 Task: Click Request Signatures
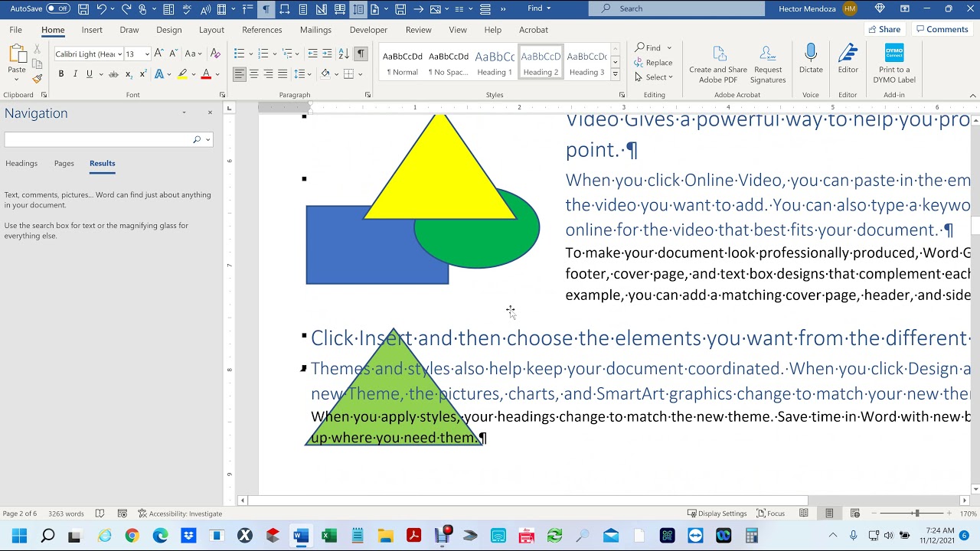pos(768,64)
